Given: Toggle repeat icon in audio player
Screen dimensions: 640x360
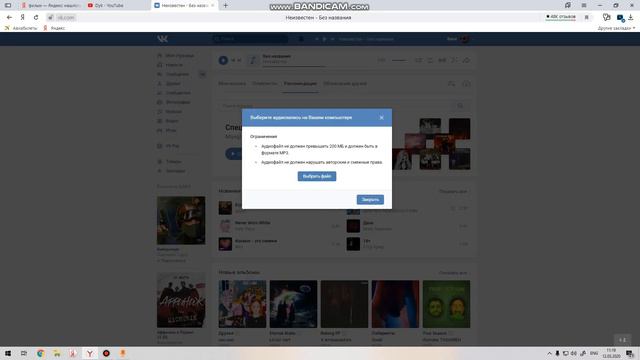Looking at the screenshot, I should tap(430, 60).
